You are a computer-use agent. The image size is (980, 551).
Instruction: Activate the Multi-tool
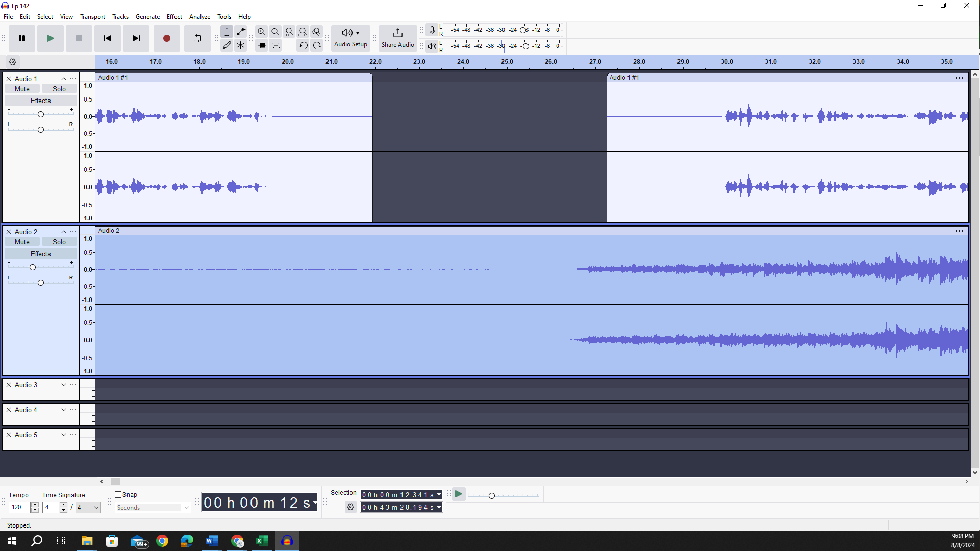click(240, 45)
